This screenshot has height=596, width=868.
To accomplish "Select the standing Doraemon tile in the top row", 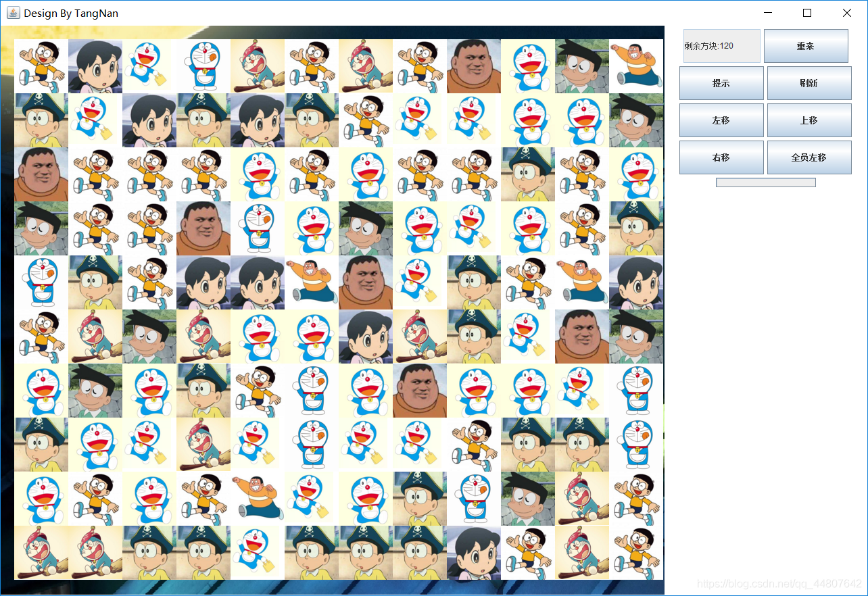I will pos(203,66).
